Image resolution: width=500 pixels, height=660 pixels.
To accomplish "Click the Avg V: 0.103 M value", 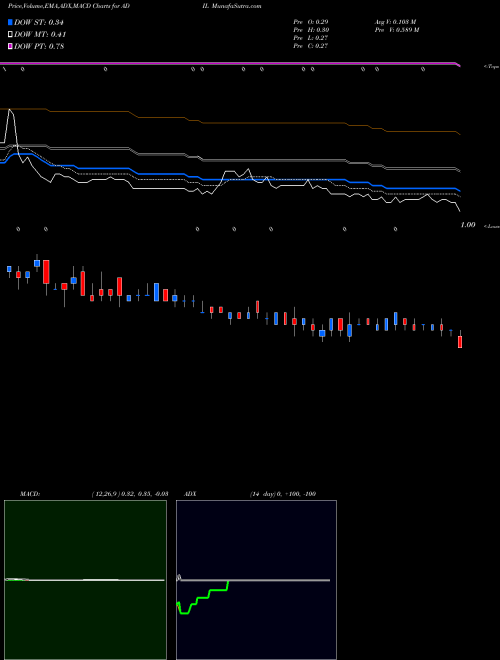I will click(396, 22).
